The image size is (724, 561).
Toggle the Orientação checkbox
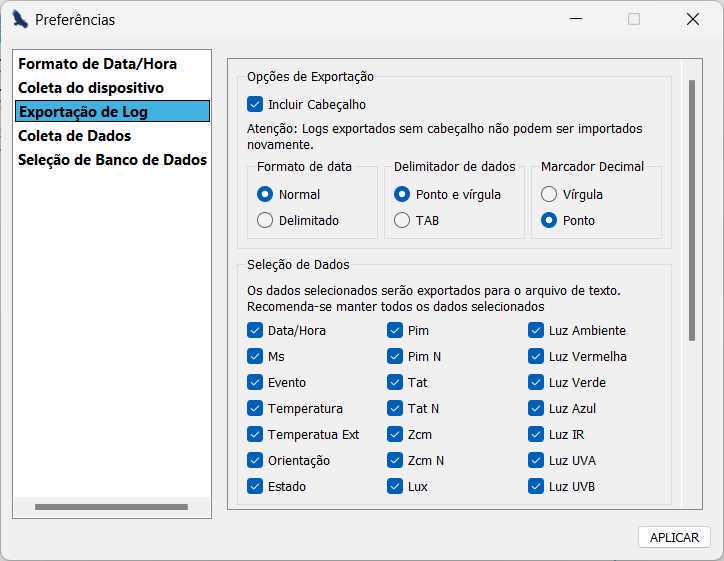click(255, 460)
